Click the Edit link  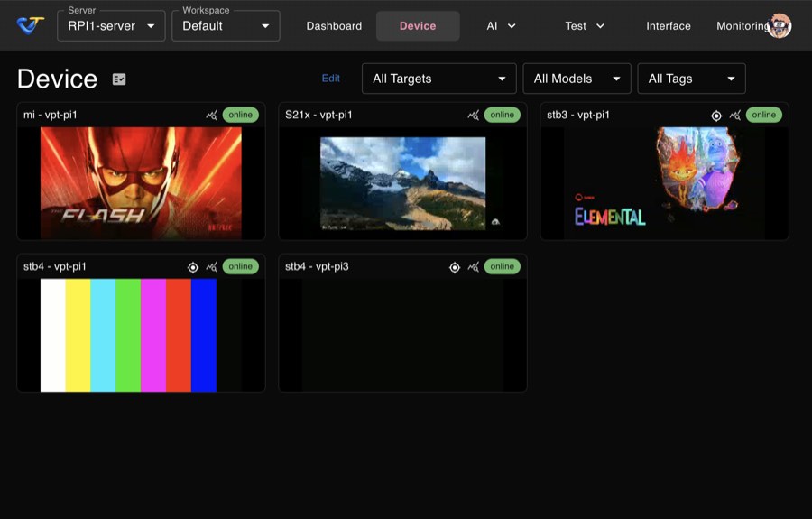pos(331,79)
